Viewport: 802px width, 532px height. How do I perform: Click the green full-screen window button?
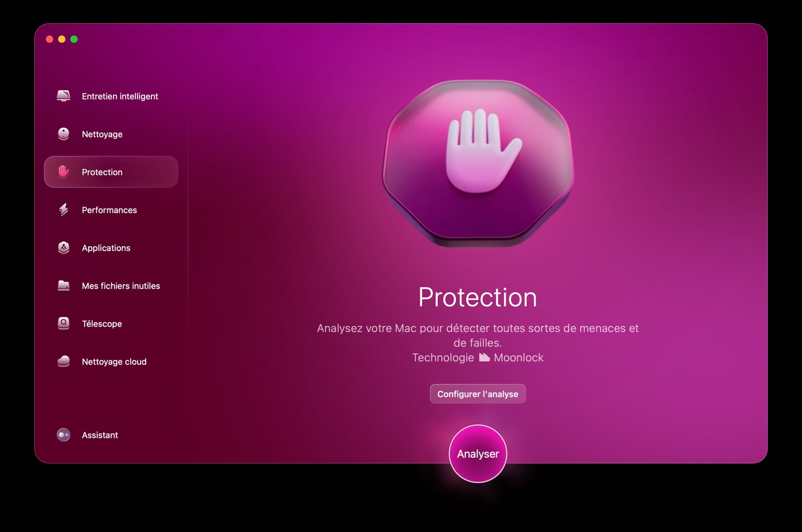[74, 39]
